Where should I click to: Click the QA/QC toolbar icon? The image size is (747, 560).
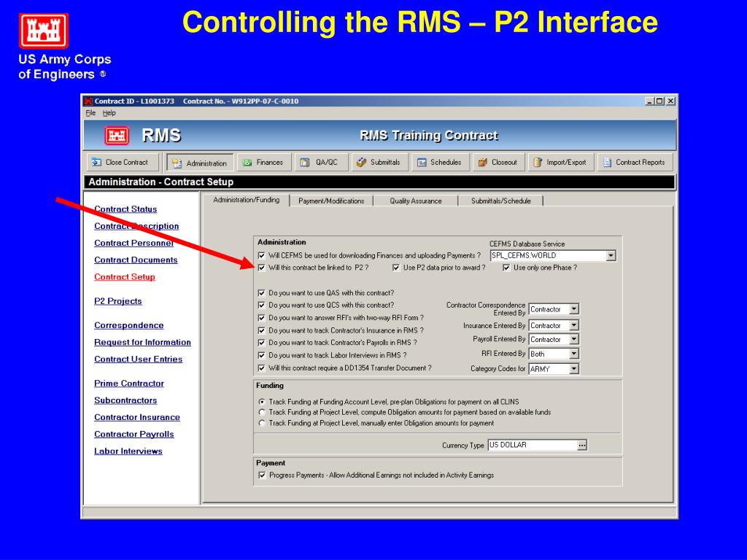(305, 163)
